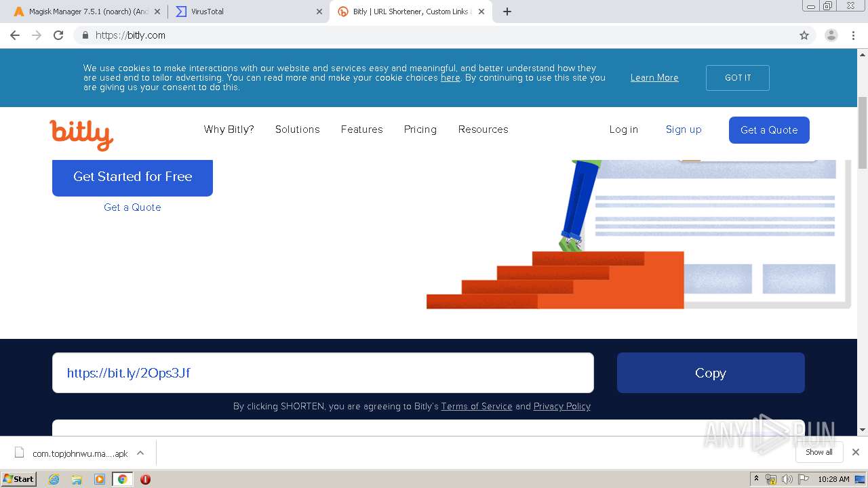Click the volume speaker tray icon
The height and width of the screenshot is (488, 868).
(787, 479)
